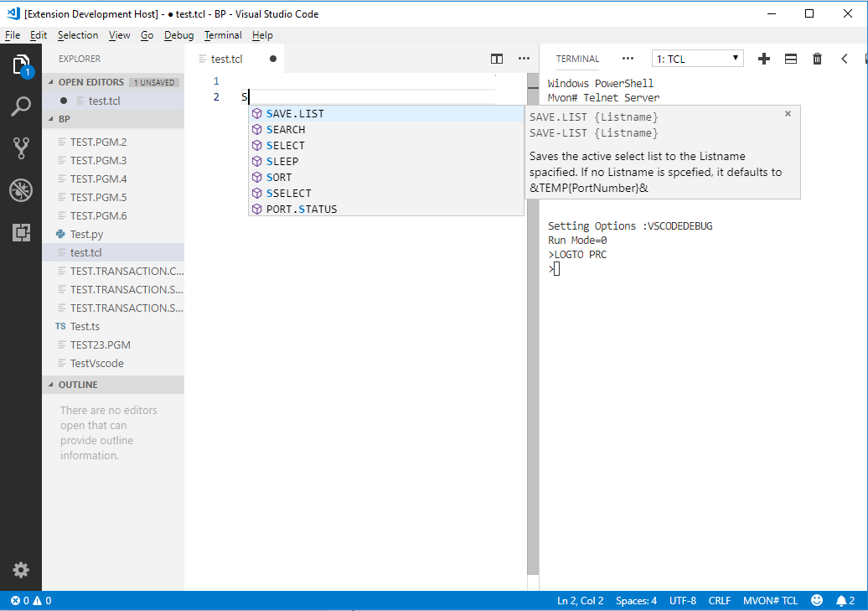Viewport: 868px width, 611px height.
Task: Click the cube icon beside SAVE.LIST suggestion
Action: [x=257, y=113]
